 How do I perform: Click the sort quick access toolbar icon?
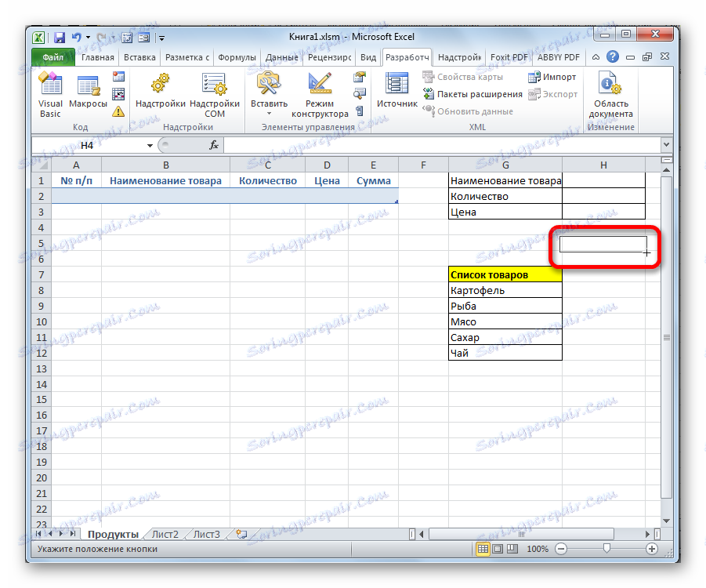pyautogui.click(x=127, y=38)
